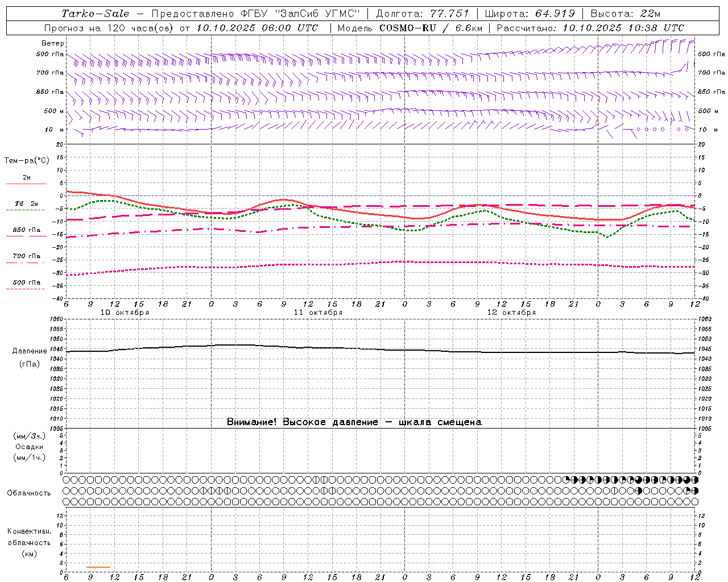728x582 pixels.
Task: Click the '500 м' wind level label at left
Action: click(55, 111)
